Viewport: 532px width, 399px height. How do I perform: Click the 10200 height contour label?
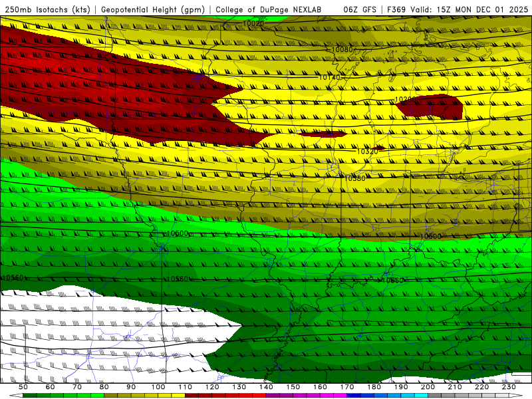[x=406, y=99]
